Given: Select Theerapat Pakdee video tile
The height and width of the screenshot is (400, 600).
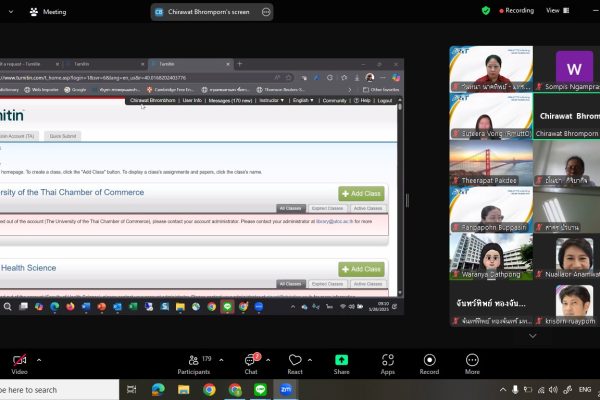Looking at the screenshot, I should point(491,163).
